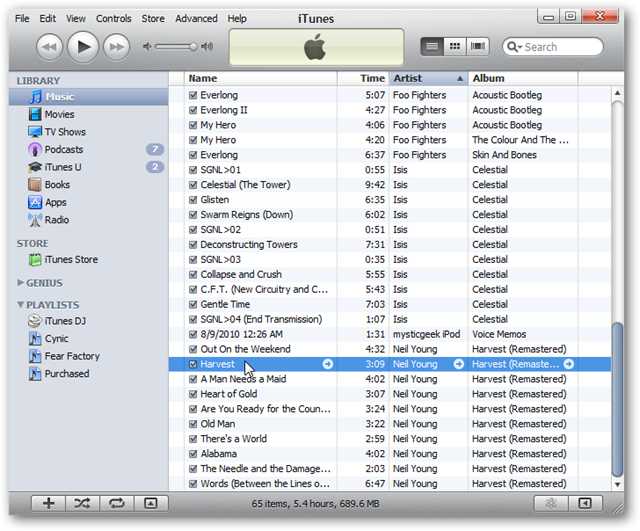Go back to previous track

click(50, 47)
